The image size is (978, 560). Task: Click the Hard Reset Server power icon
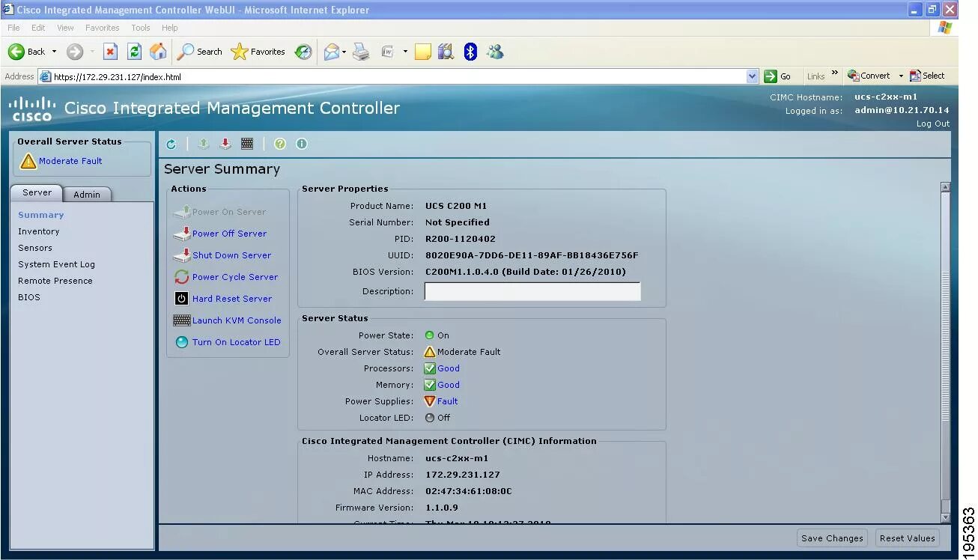tap(181, 299)
